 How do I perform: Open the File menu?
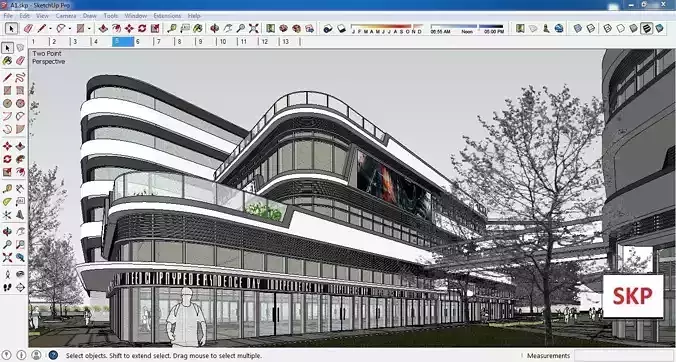tap(8, 16)
